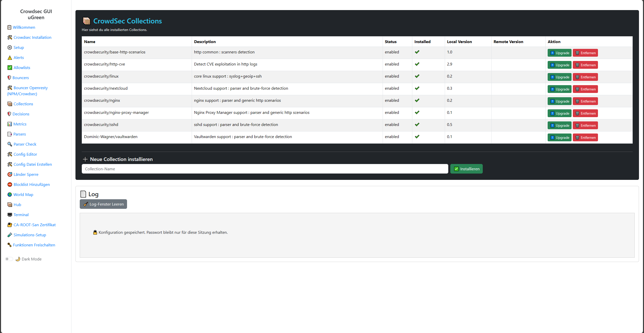
Task: Upgrade the crowdsecurity/http-cve collection
Action: point(559,65)
